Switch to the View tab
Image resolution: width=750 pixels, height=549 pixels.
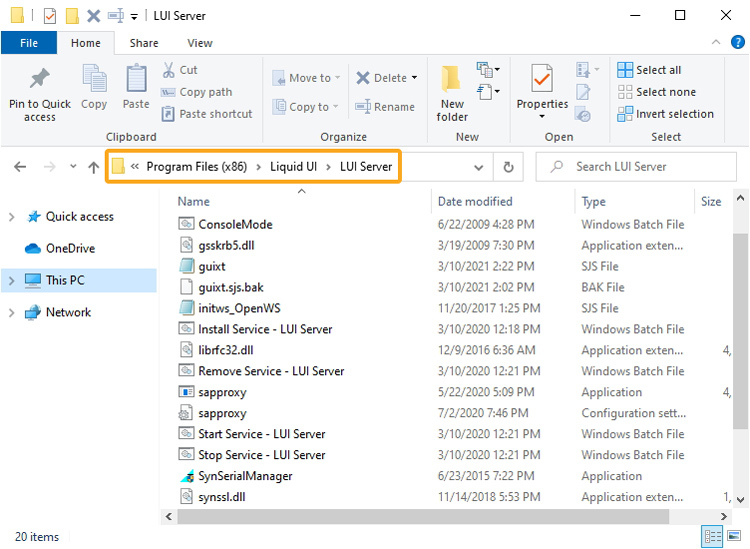pyautogui.click(x=200, y=43)
